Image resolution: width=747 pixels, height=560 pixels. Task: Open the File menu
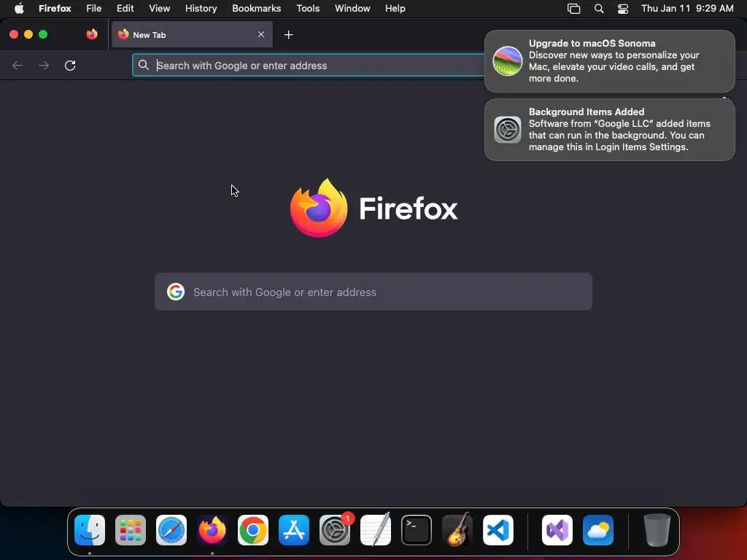coord(93,8)
